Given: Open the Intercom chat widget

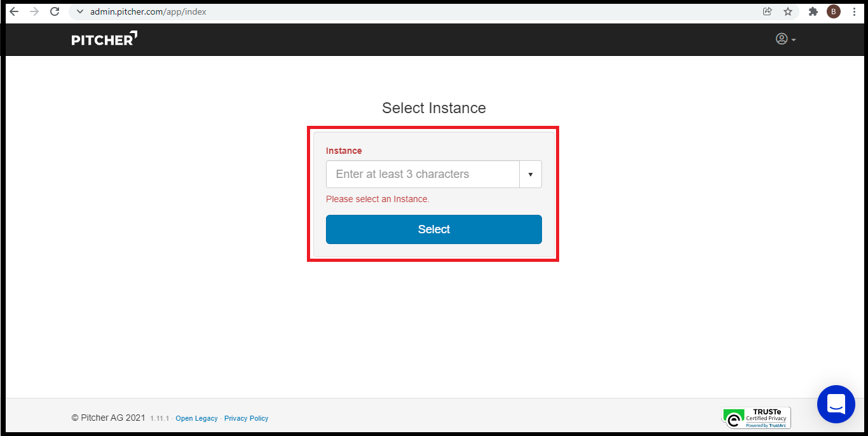Looking at the screenshot, I should (836, 404).
